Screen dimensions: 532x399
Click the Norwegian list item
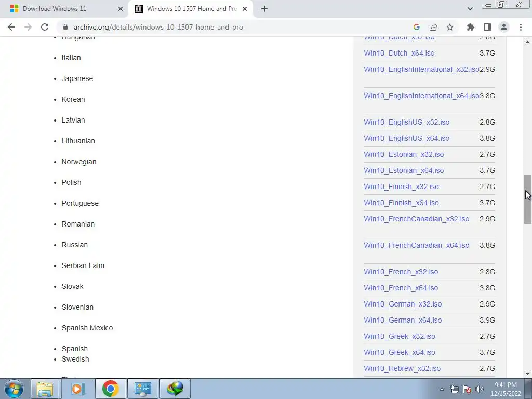(79, 162)
